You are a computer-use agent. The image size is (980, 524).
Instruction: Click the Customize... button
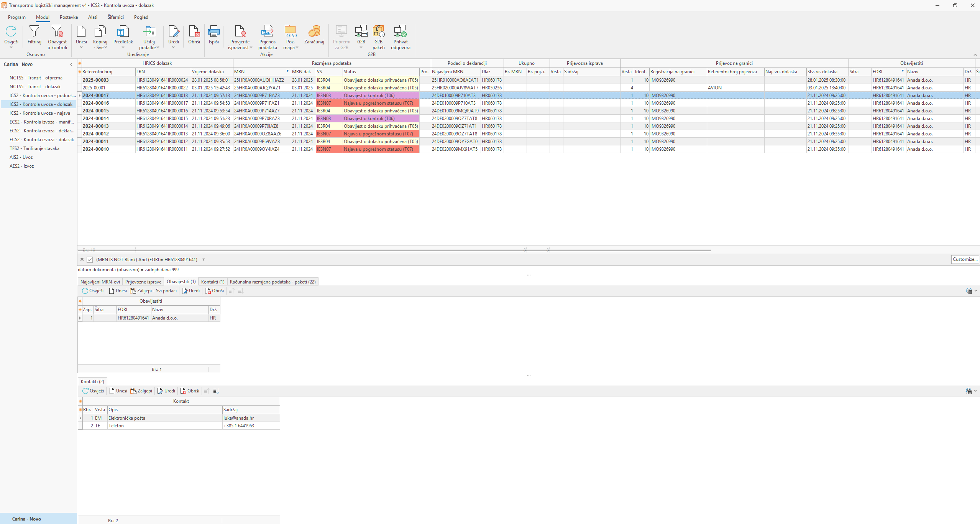(x=965, y=259)
